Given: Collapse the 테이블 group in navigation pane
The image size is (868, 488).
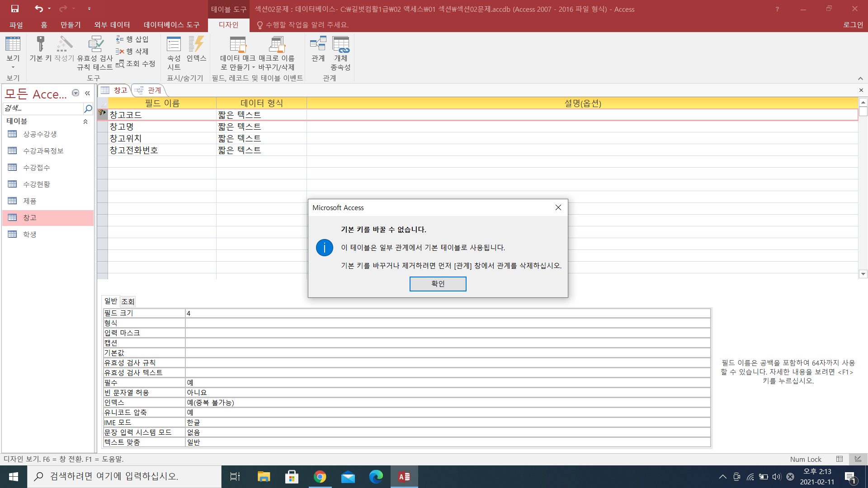Looking at the screenshot, I should tap(85, 122).
